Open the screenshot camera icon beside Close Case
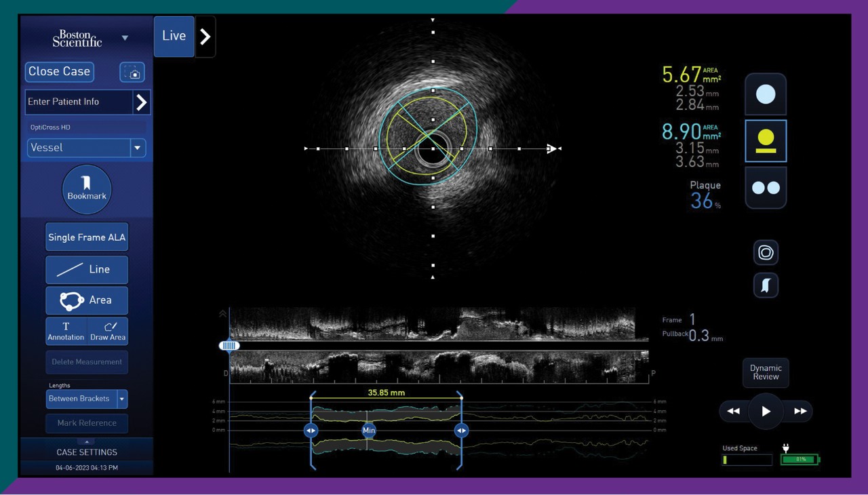Image resolution: width=868 pixels, height=495 pixels. tap(132, 72)
